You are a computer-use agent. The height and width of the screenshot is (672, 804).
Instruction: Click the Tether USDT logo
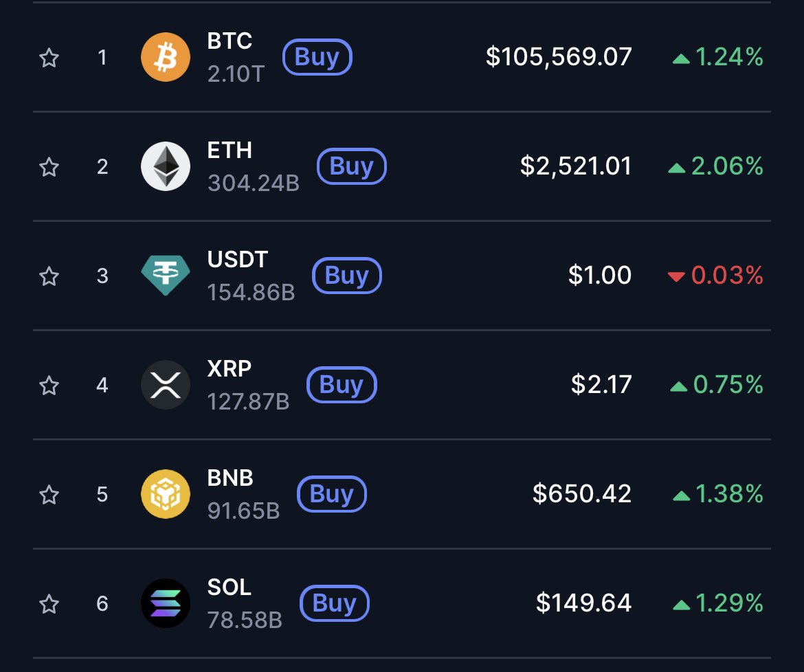click(x=165, y=276)
